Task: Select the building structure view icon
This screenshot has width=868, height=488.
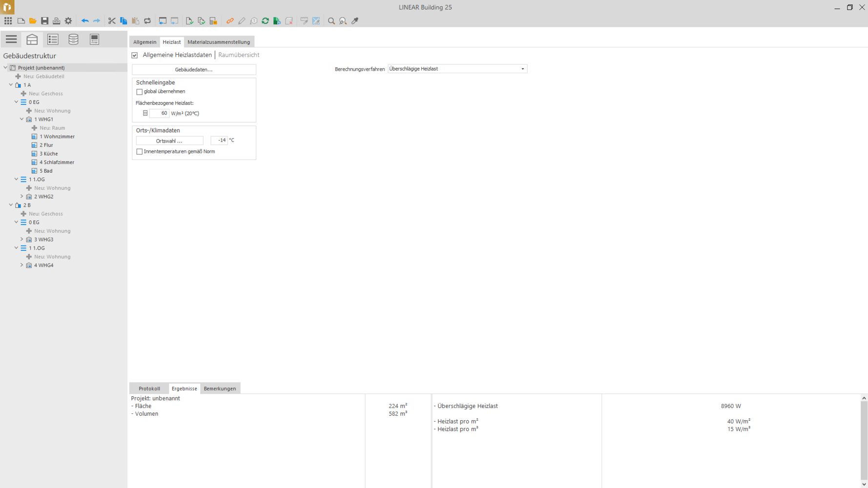Action: 32,40
